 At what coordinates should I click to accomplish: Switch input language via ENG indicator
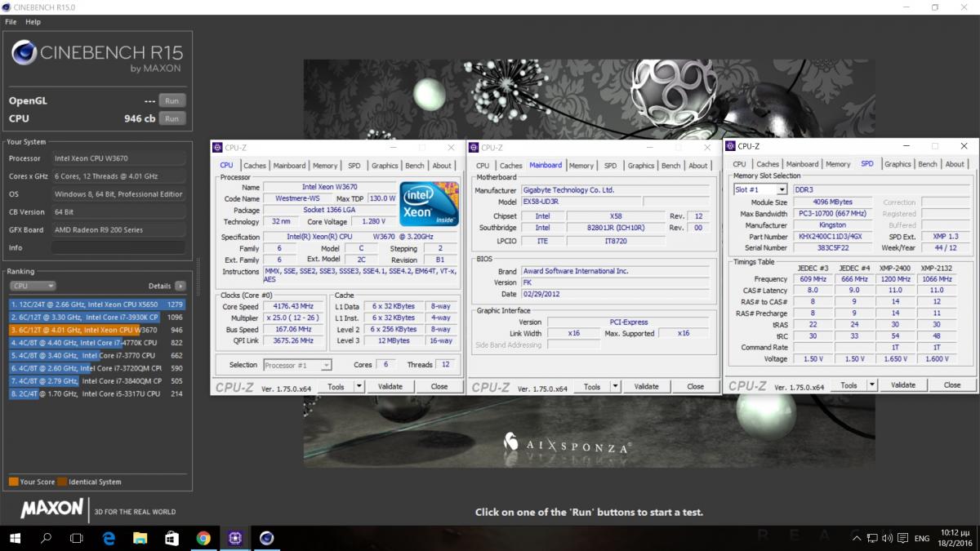[921, 539]
